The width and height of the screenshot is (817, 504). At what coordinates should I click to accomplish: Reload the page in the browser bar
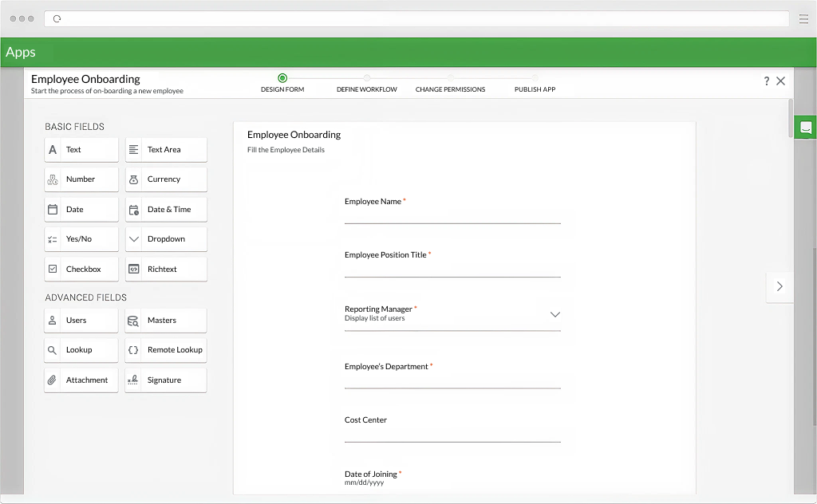click(x=57, y=19)
